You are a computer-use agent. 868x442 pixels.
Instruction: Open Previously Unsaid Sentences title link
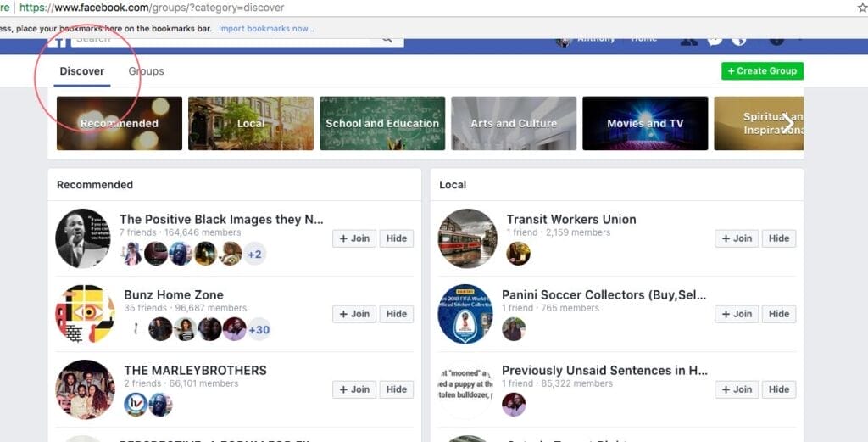click(x=604, y=370)
